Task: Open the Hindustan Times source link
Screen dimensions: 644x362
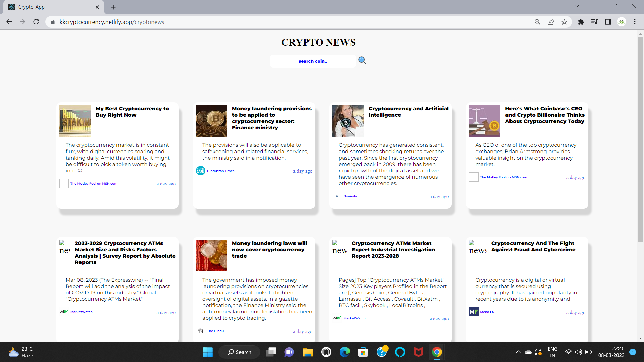Action: tap(220, 171)
